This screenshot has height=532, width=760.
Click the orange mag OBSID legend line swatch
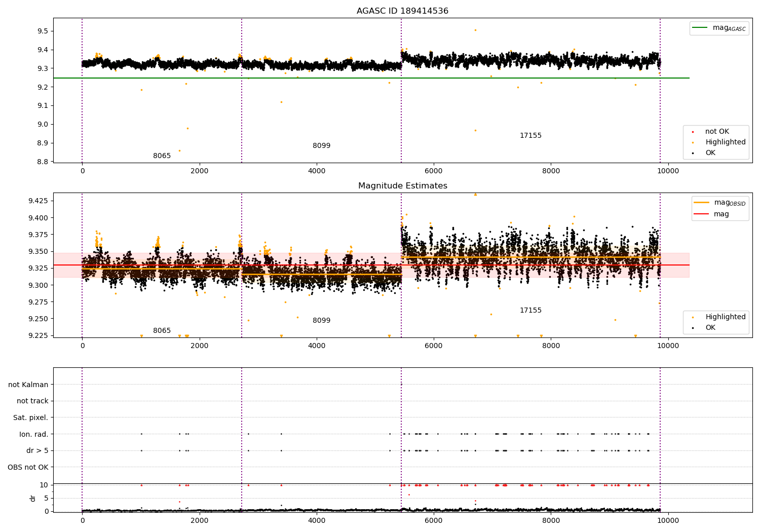coord(702,203)
